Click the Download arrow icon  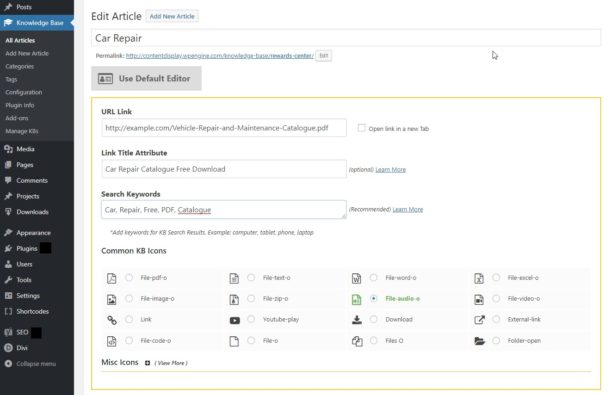click(x=357, y=320)
